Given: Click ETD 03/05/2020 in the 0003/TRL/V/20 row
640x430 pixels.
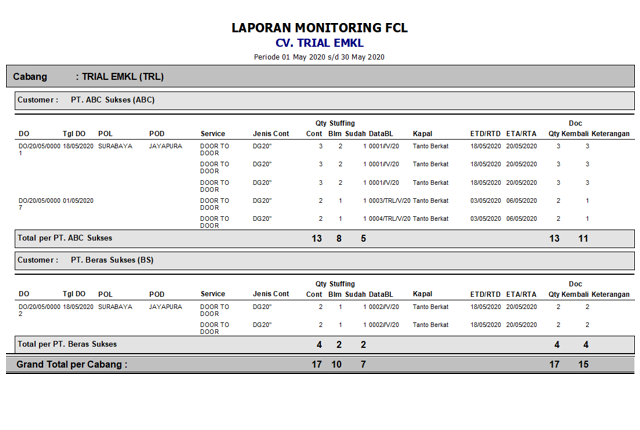Looking at the screenshot, I should (x=485, y=201).
